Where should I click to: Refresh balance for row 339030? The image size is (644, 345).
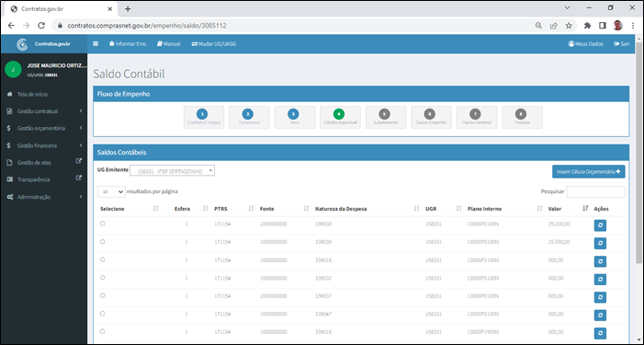click(x=600, y=225)
